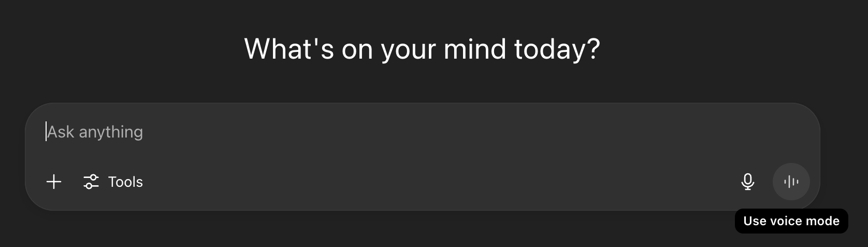
Task: Toggle voice mode on
Action: (791, 182)
